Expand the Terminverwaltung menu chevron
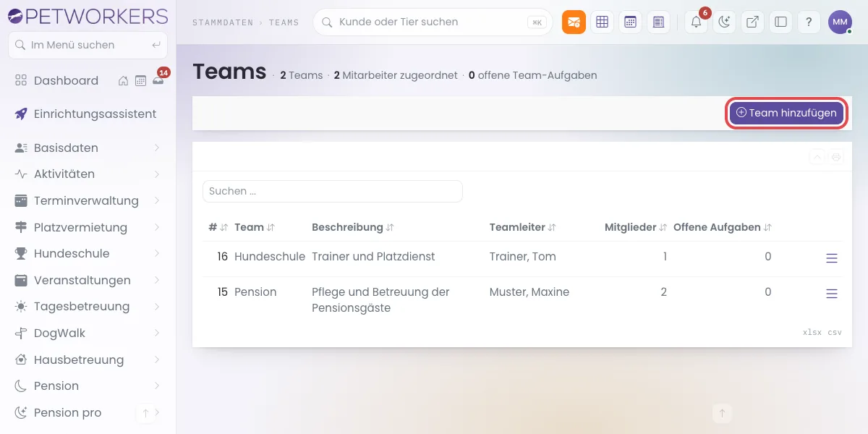Image resolution: width=868 pixels, height=434 pixels. point(157,200)
